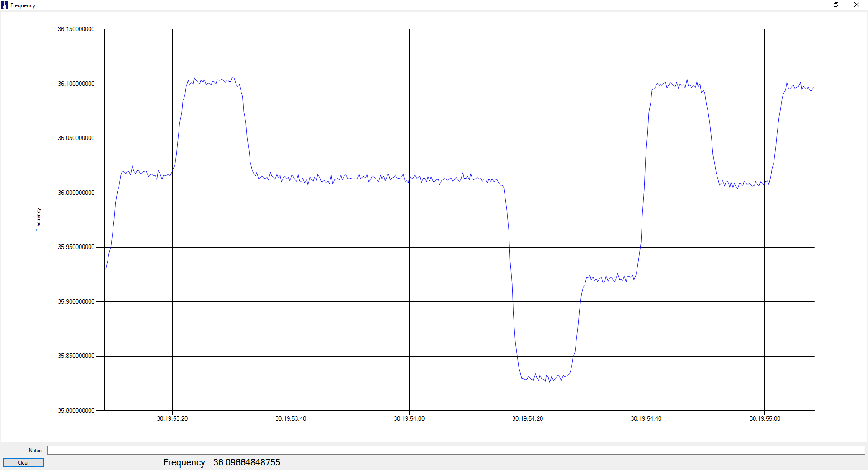868x470 pixels.
Task: Click the 30:19:54:20 time axis label
Action: (528, 419)
